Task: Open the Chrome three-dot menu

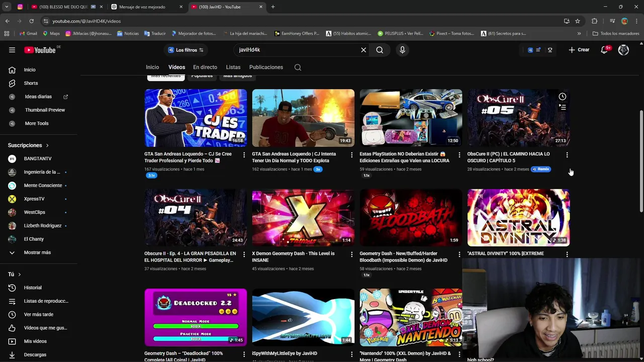Action: pyautogui.click(x=636, y=21)
